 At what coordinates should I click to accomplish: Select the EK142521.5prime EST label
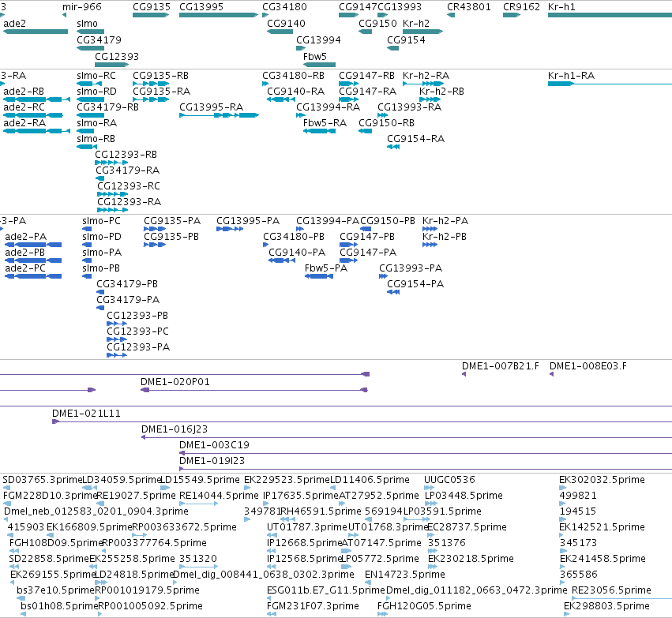(x=603, y=527)
